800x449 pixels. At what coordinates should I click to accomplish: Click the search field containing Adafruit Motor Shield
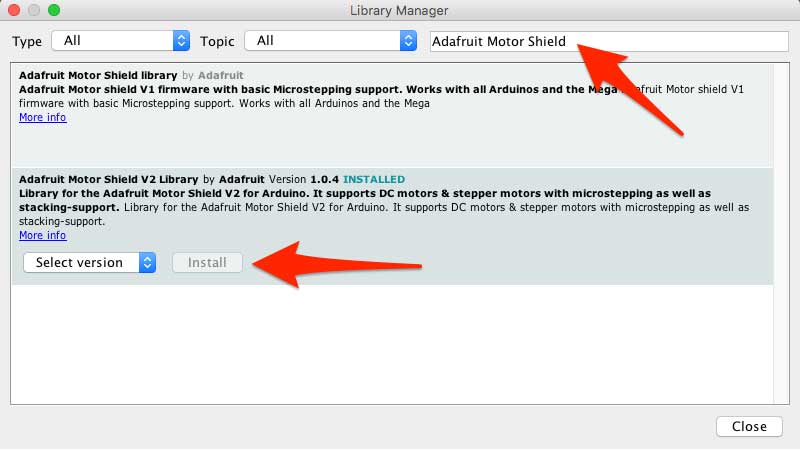[x=608, y=41]
